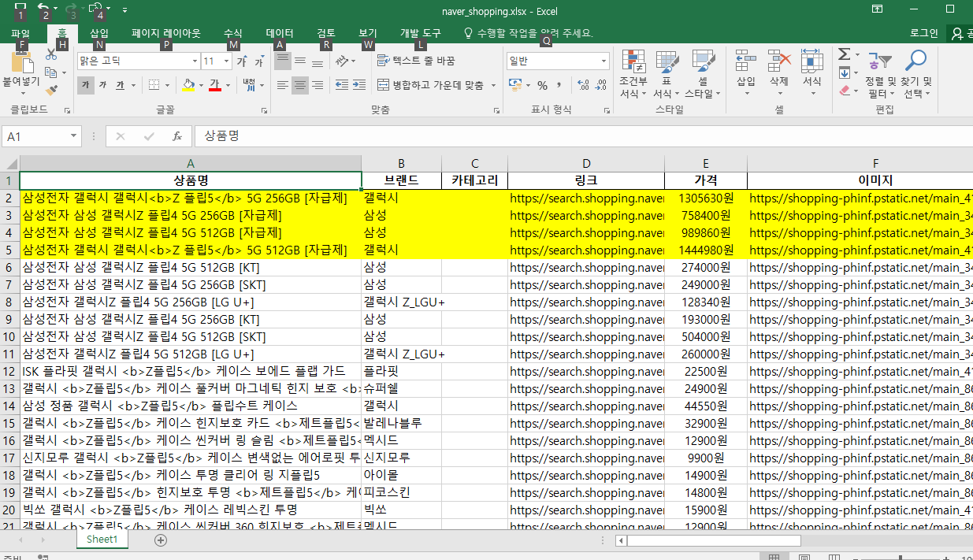Toggle center horizontal alignment
This screenshot has width=973, height=560.
tap(300, 85)
